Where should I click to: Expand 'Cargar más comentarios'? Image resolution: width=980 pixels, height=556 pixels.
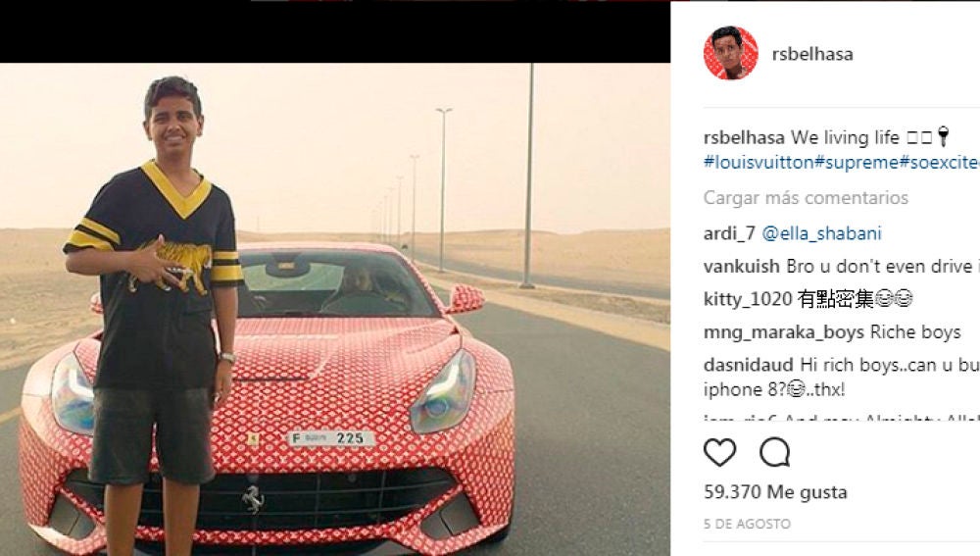click(x=806, y=198)
